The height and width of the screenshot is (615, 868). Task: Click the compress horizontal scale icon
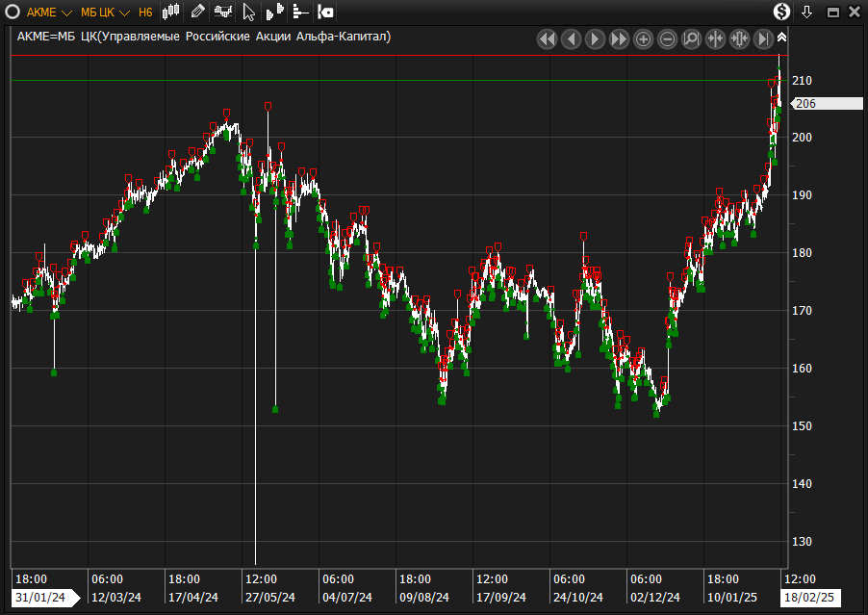(x=715, y=38)
